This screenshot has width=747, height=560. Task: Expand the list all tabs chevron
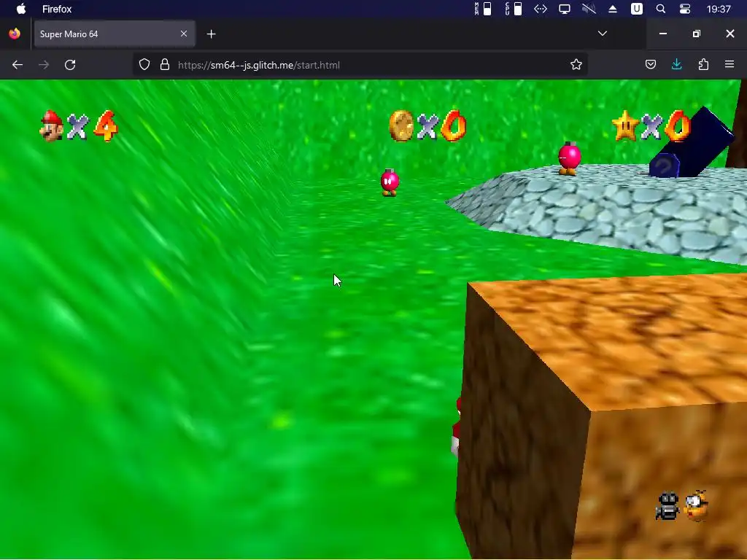(x=602, y=34)
